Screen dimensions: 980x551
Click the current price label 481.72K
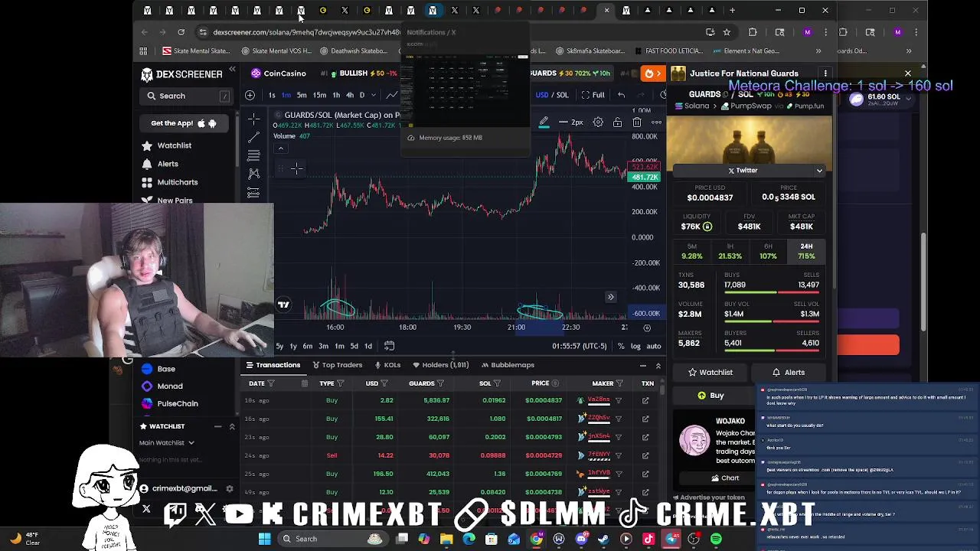pos(644,177)
